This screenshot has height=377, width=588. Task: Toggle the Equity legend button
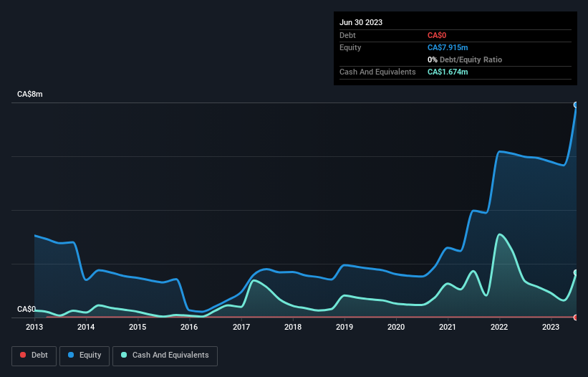[x=85, y=355]
